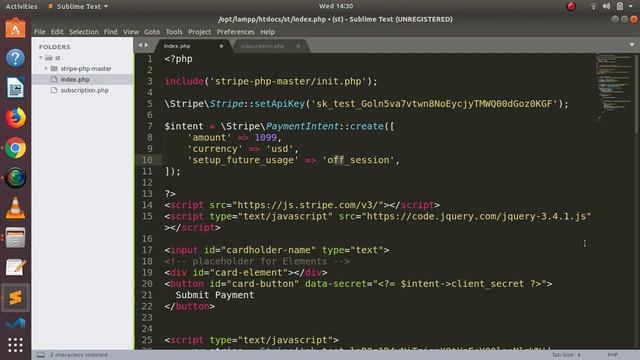Launch VLC media player from dock

(15, 207)
